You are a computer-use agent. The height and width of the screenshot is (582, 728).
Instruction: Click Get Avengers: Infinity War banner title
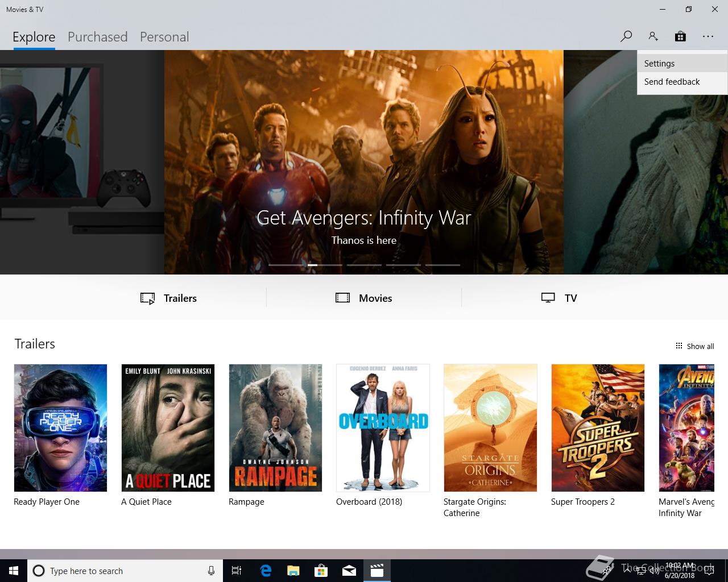click(x=364, y=218)
